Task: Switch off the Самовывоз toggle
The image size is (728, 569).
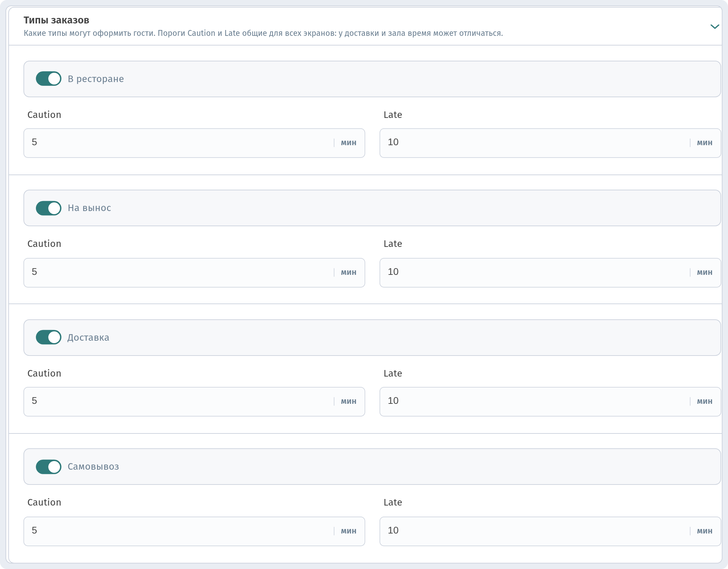Action: pyautogui.click(x=49, y=467)
